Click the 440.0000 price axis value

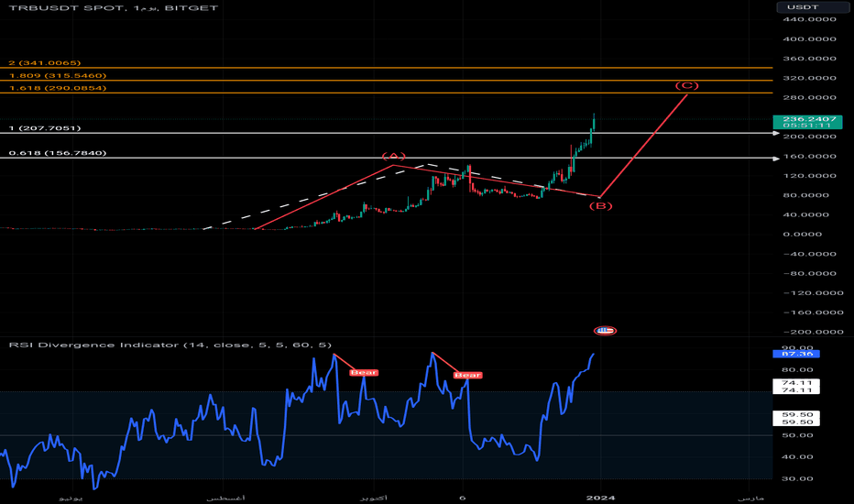pyautogui.click(x=809, y=19)
